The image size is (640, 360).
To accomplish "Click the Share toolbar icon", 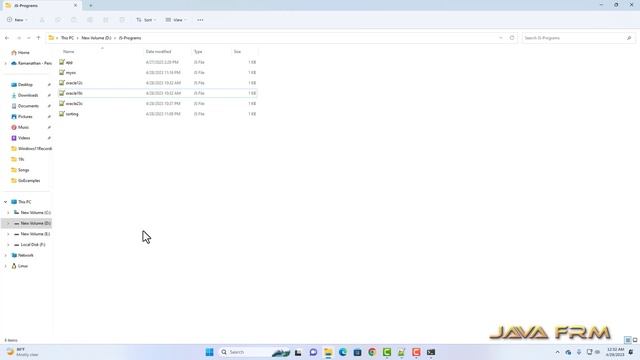I will (x=106, y=20).
